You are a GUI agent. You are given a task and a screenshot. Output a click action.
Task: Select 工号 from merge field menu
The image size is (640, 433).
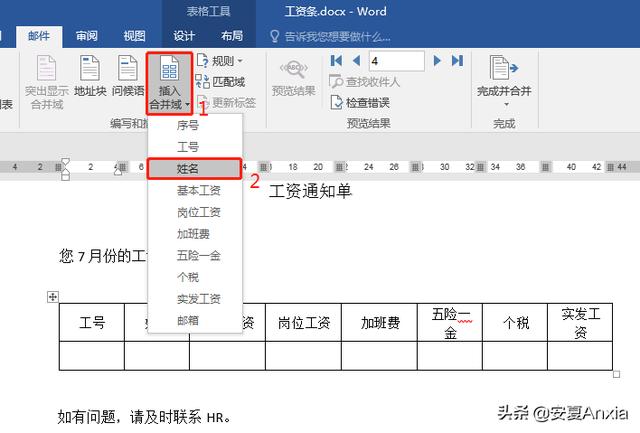pyautogui.click(x=195, y=147)
